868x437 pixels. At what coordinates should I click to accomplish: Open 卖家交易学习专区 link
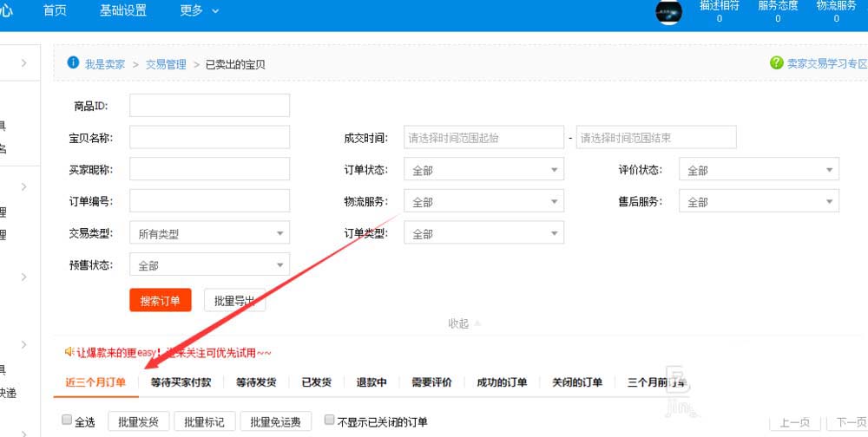(826, 63)
